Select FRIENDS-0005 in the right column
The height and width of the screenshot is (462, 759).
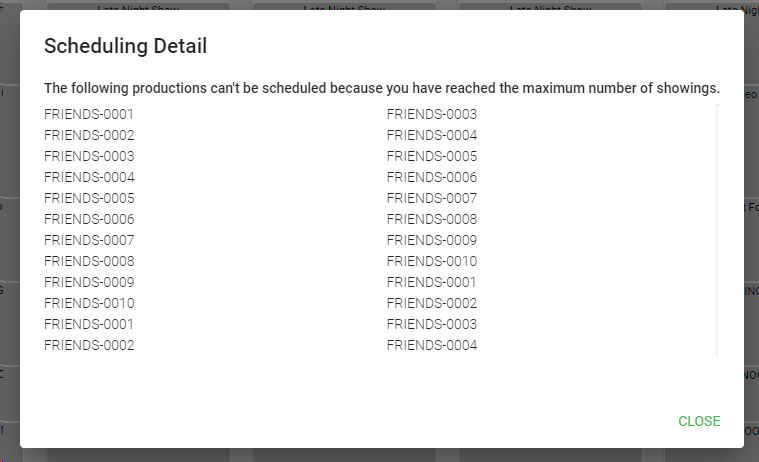coord(432,156)
